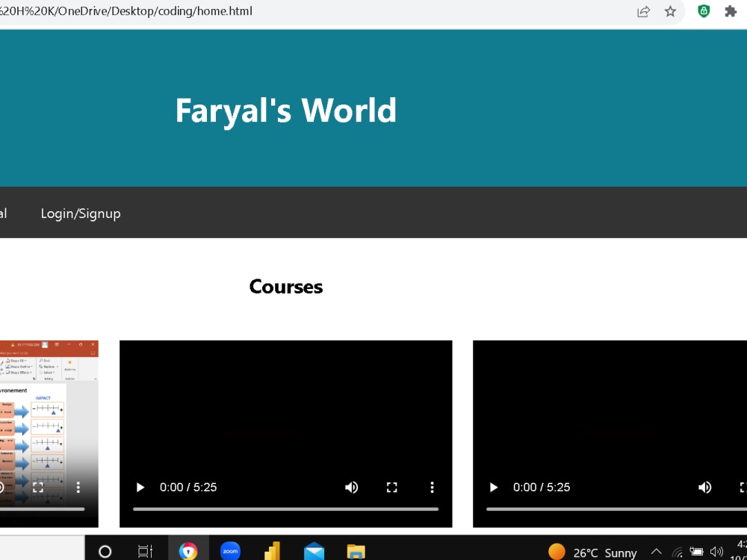The width and height of the screenshot is (747, 560).
Task: Show hidden system tray icons
Action: pos(656,553)
